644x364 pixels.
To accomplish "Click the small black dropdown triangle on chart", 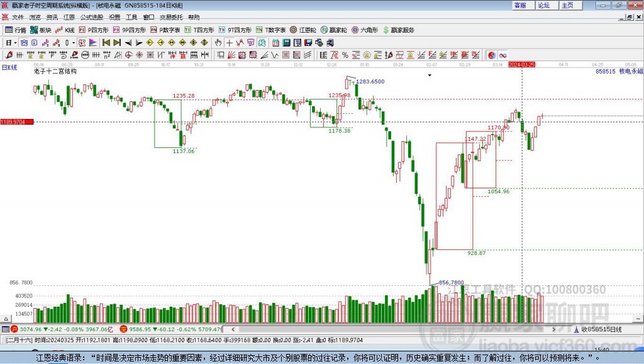I will [x=430, y=76].
